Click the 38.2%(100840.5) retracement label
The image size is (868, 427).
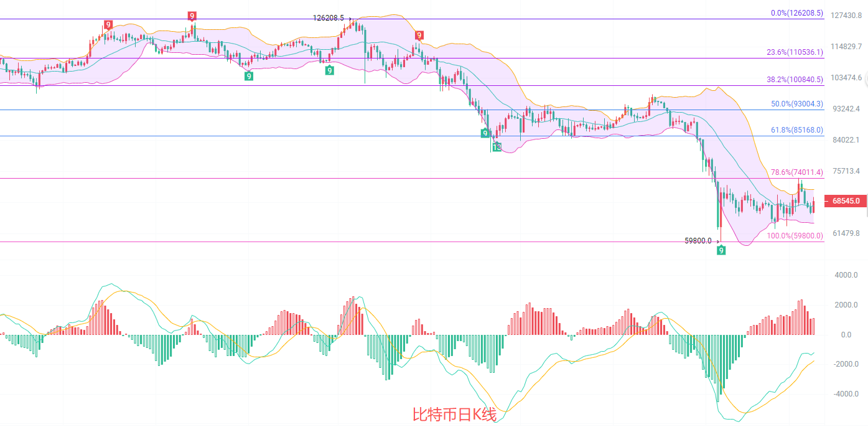[x=795, y=80]
